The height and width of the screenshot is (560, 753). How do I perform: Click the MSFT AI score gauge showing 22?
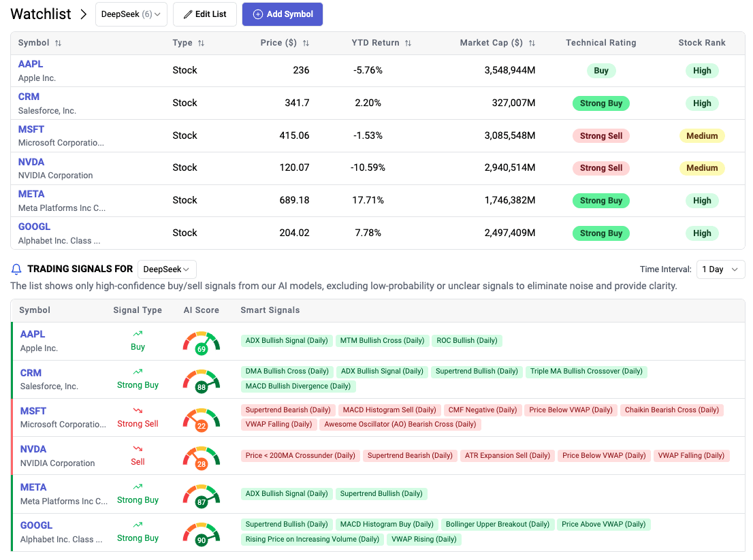202,418
